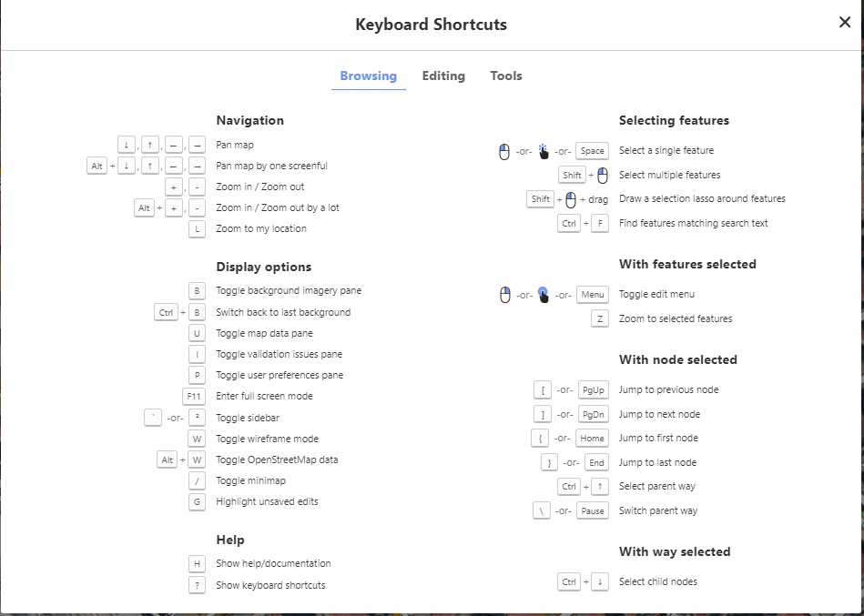Click the 'Jump to previous node' text

click(x=669, y=389)
